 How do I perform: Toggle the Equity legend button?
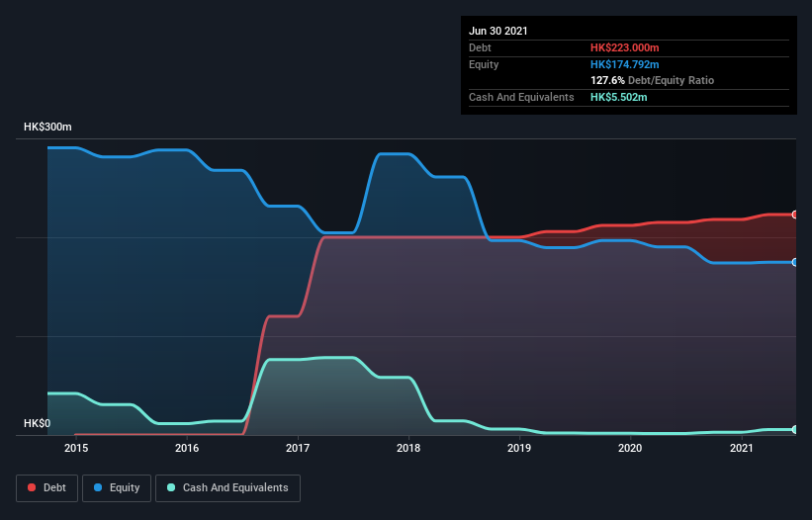[x=117, y=488]
